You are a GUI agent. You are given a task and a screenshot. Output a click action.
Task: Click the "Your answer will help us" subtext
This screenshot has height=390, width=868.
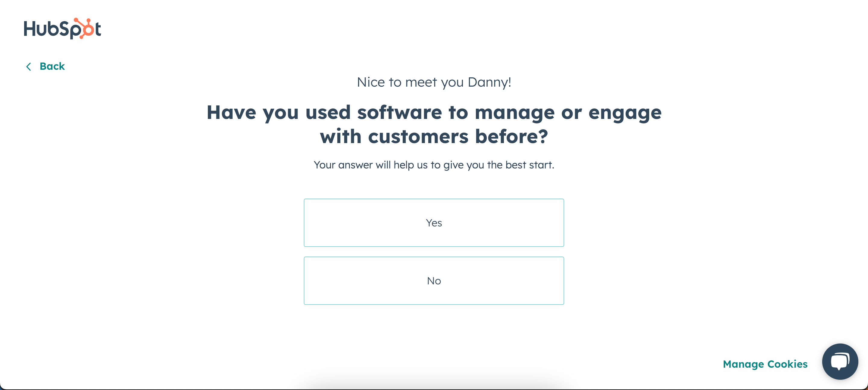pyautogui.click(x=434, y=165)
